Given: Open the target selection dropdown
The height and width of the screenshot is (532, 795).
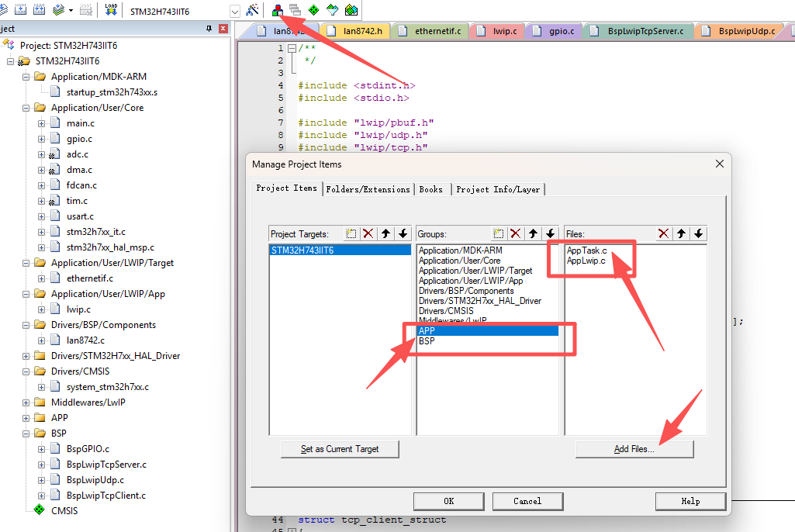Looking at the screenshot, I should click(235, 11).
